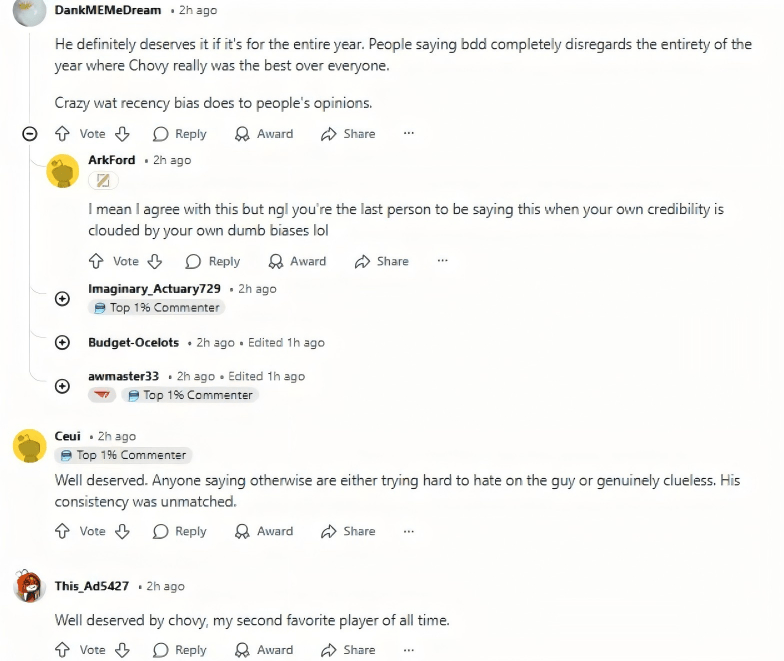Image resolution: width=784 pixels, height=661 pixels.
Task: Open more options on DankMEMeDream's comment
Action: point(408,134)
